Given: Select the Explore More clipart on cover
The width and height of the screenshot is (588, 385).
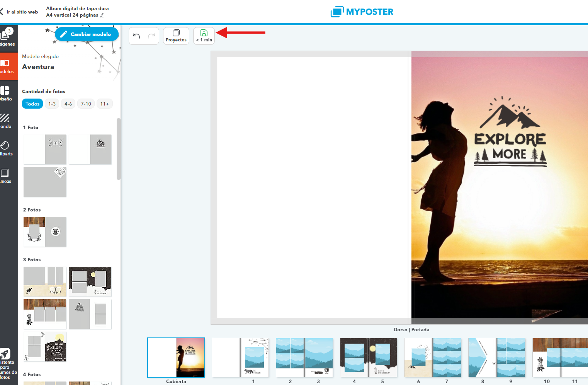Looking at the screenshot, I should pyautogui.click(x=510, y=131).
